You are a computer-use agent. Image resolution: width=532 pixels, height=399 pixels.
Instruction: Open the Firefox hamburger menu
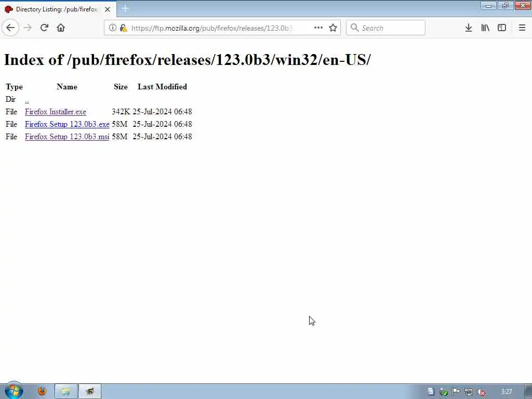tap(522, 28)
